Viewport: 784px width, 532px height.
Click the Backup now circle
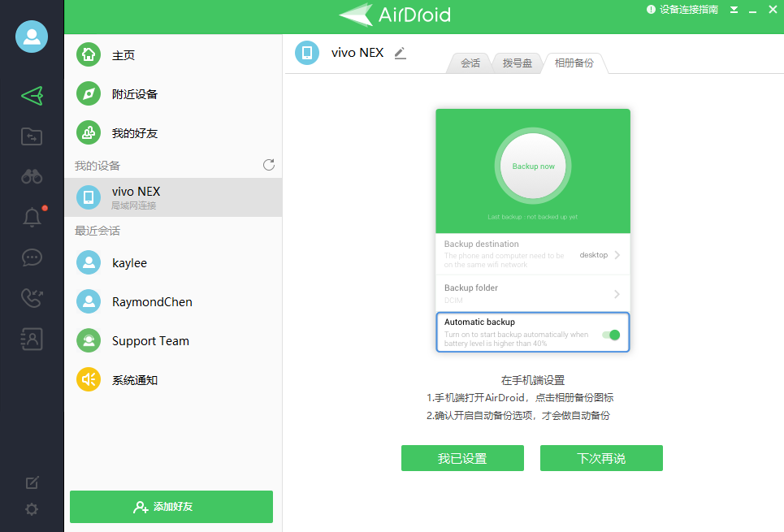533,166
